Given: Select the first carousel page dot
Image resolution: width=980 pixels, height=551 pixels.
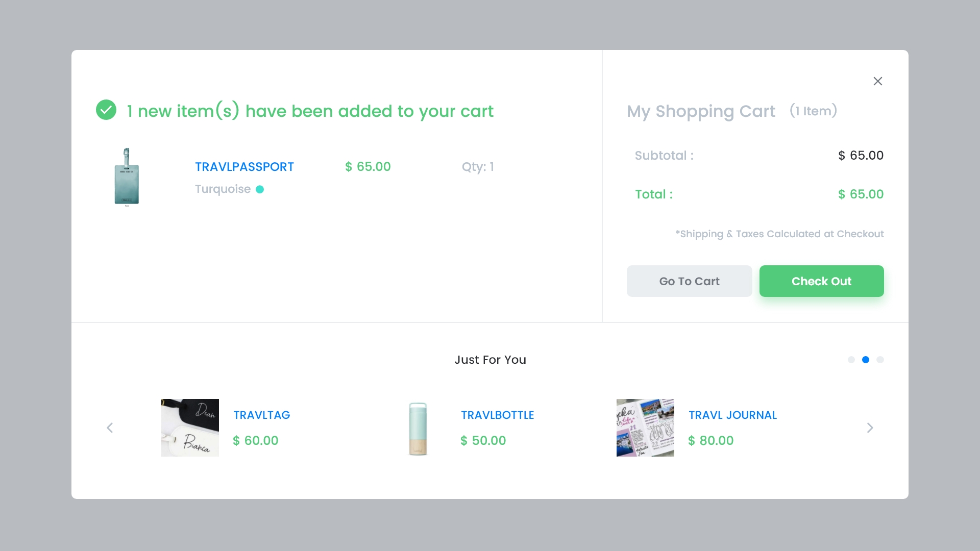Looking at the screenshot, I should point(851,360).
